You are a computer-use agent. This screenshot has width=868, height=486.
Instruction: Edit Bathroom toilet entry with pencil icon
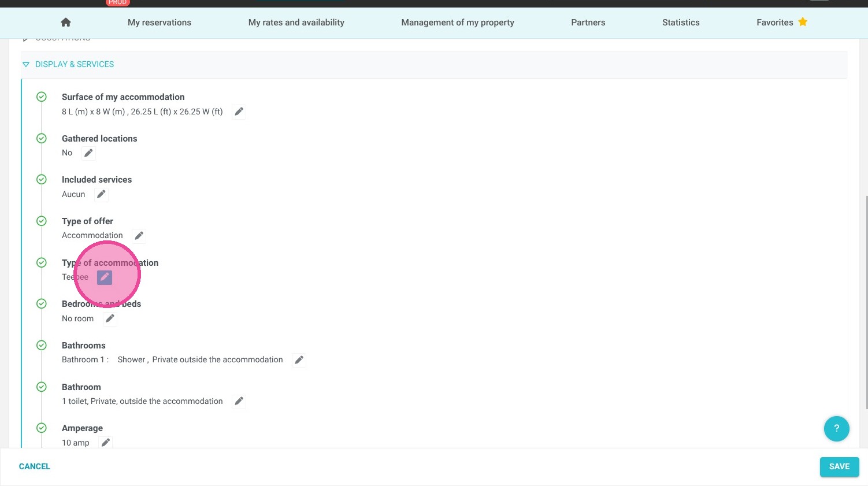(x=239, y=401)
